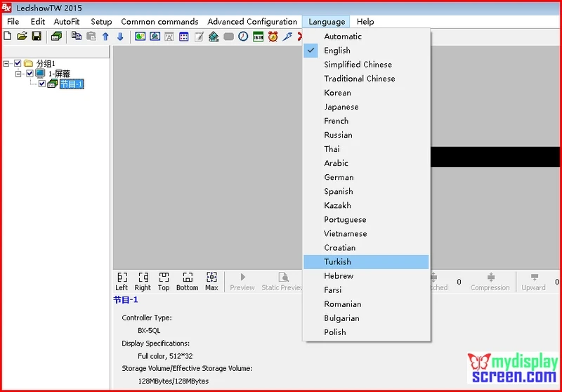Open the Advanced Configuration menu

click(252, 22)
